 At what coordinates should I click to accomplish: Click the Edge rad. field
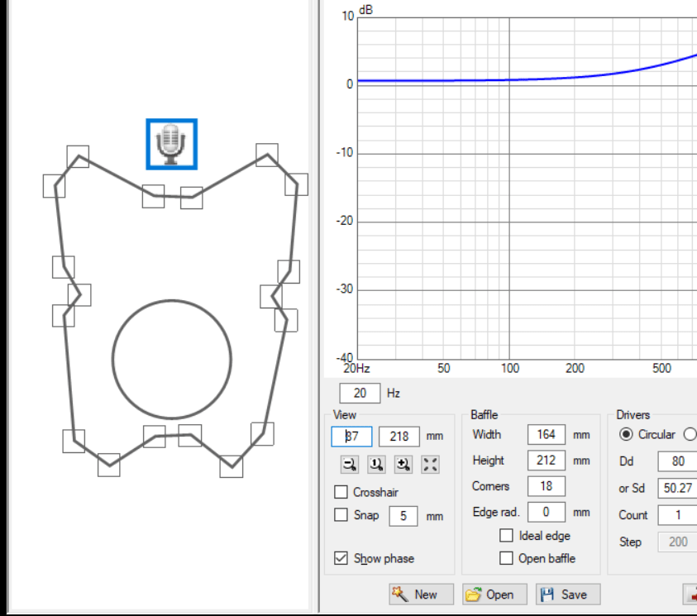tap(547, 512)
